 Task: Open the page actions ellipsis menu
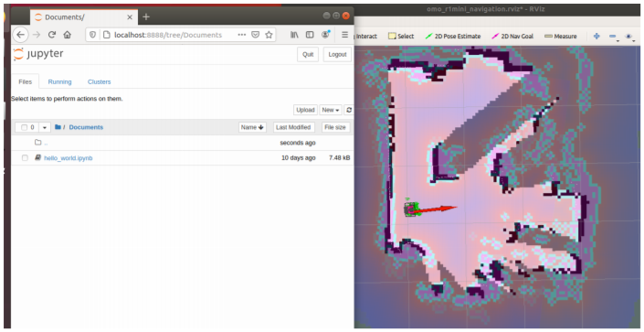242,35
